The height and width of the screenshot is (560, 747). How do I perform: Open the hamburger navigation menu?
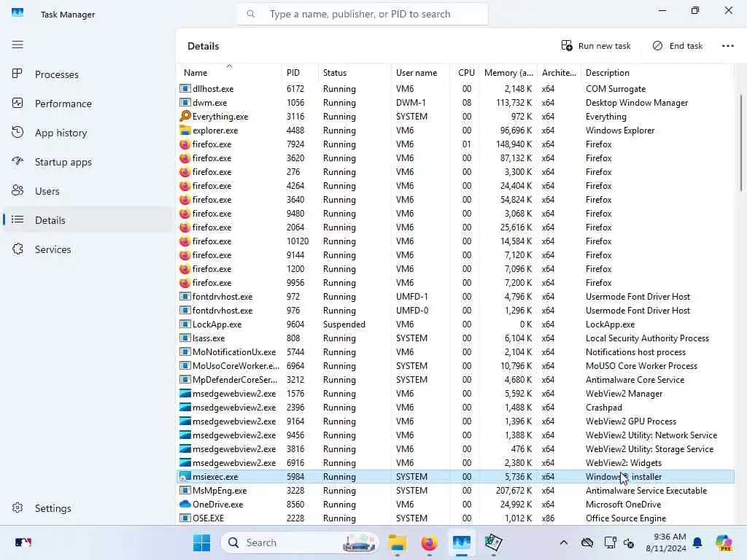tap(18, 44)
